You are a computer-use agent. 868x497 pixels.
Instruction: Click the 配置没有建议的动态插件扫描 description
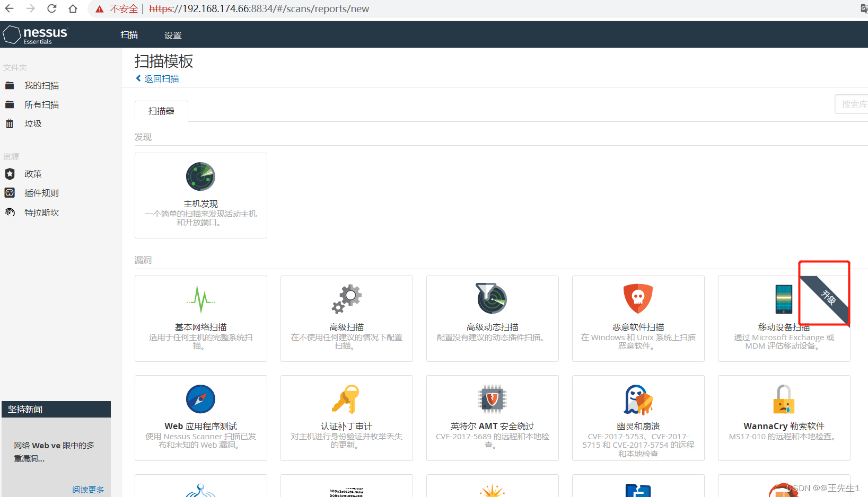tap(492, 338)
